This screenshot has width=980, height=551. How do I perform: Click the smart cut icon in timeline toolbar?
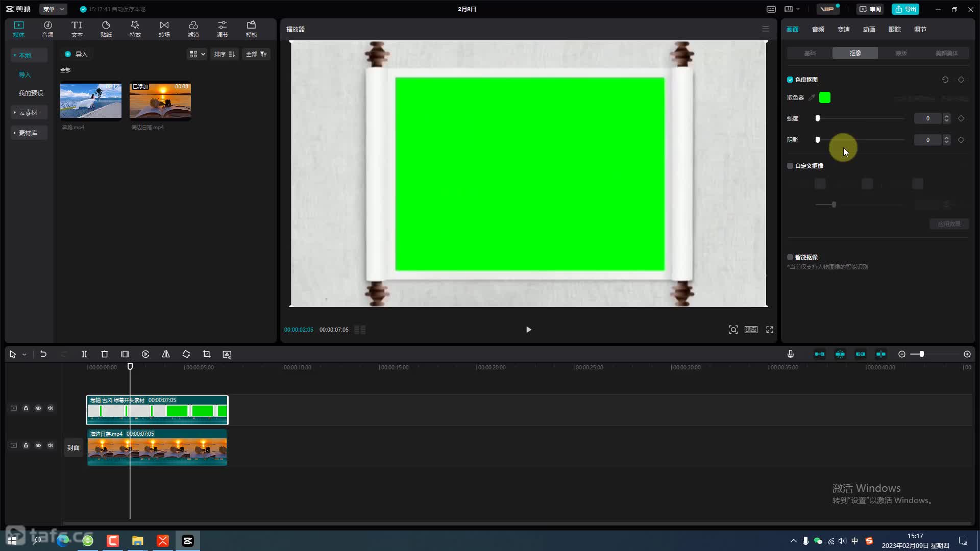tap(227, 354)
